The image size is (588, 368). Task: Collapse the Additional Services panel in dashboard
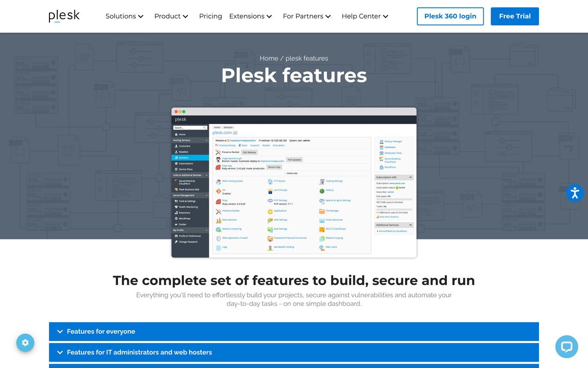point(411,225)
